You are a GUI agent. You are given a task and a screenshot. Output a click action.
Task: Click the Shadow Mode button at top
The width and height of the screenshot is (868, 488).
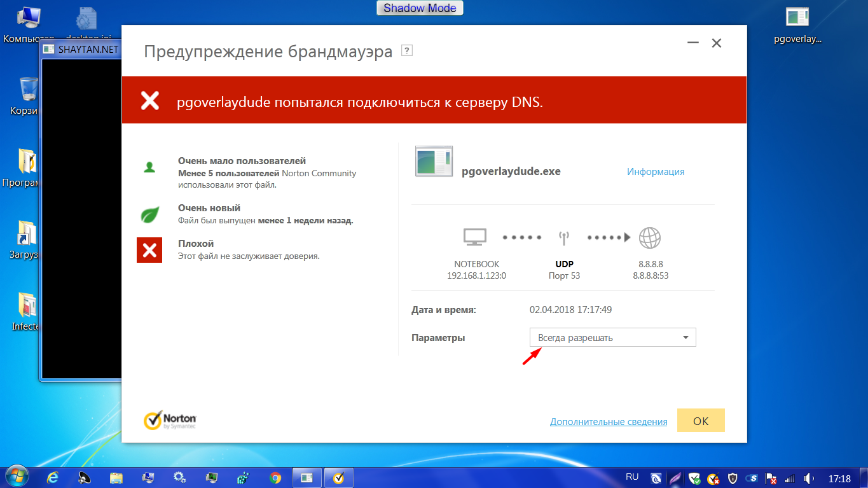[x=420, y=8]
